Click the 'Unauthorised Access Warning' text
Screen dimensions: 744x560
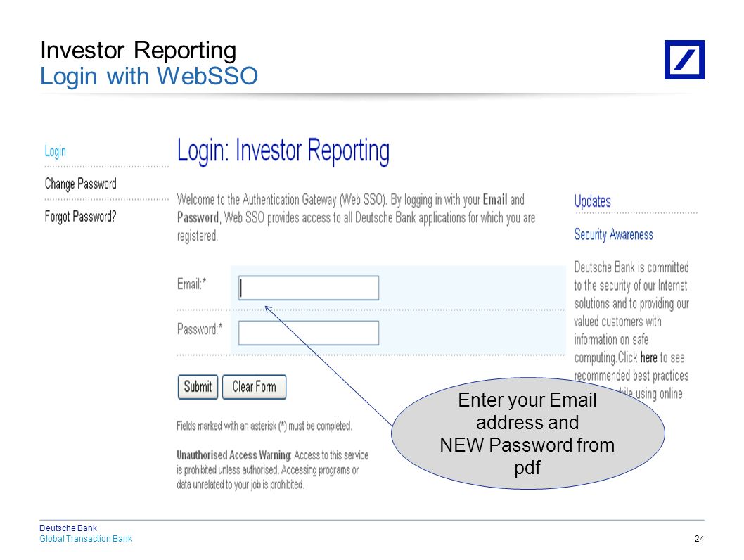[234, 455]
